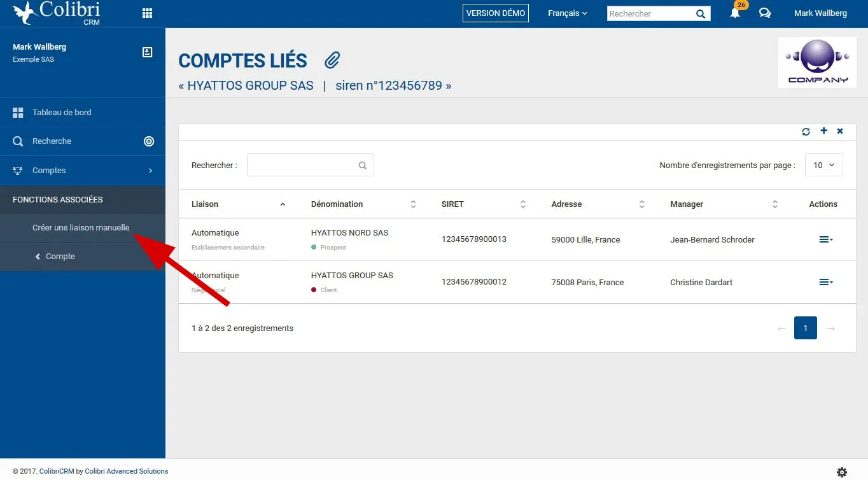This screenshot has height=480, width=868.
Task: Click the Colibri CRM logo
Action: [56, 13]
